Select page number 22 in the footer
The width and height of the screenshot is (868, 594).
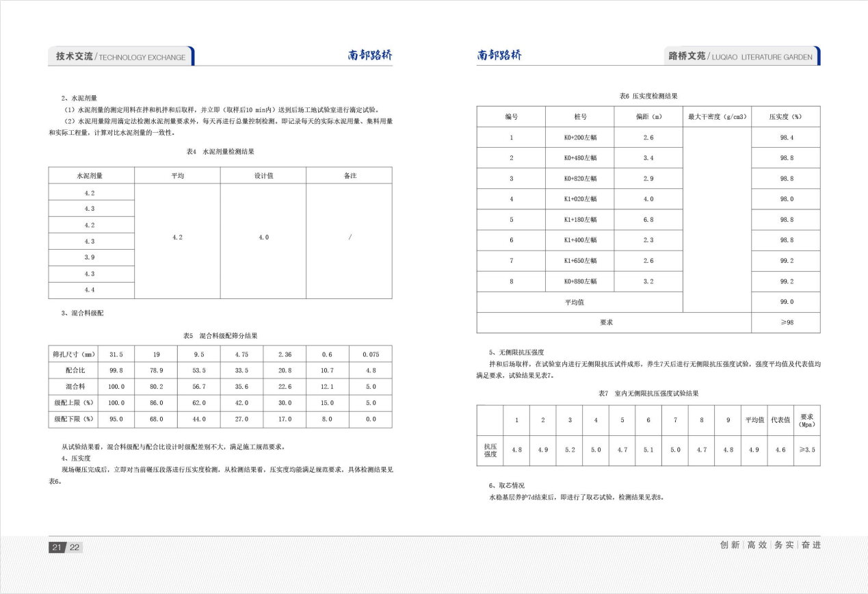[75, 547]
